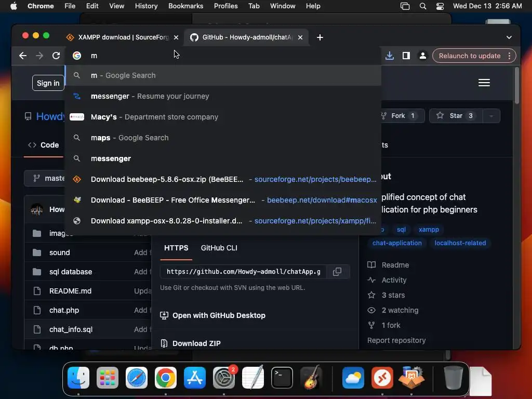Close the XAMPP download tab

click(x=176, y=37)
